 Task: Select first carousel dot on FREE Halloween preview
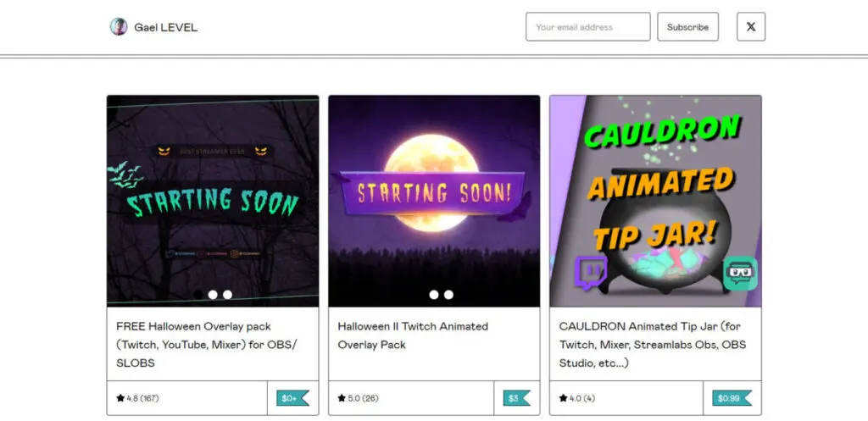(213, 295)
